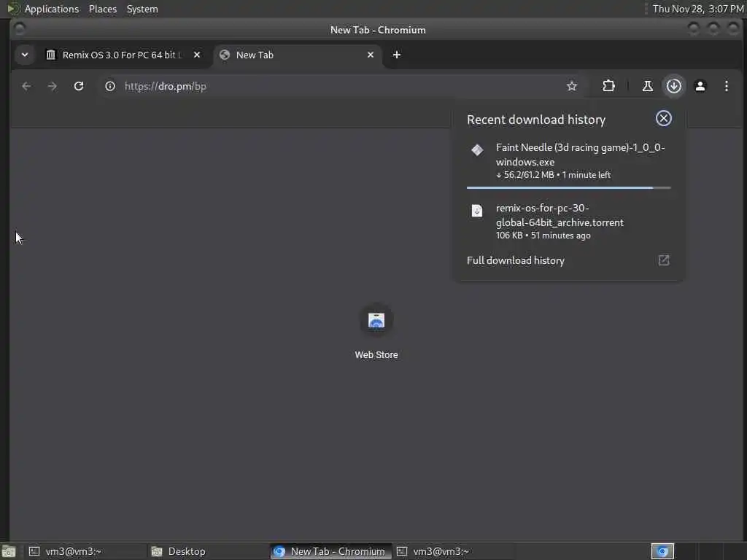Image resolution: width=747 pixels, height=560 pixels.
Task: Click the browser back arrow
Action: [x=26, y=86]
